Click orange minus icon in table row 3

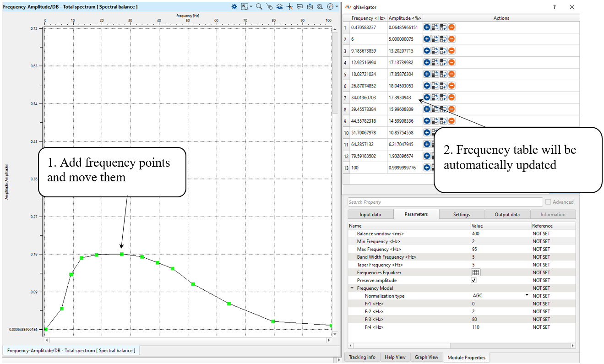click(452, 51)
